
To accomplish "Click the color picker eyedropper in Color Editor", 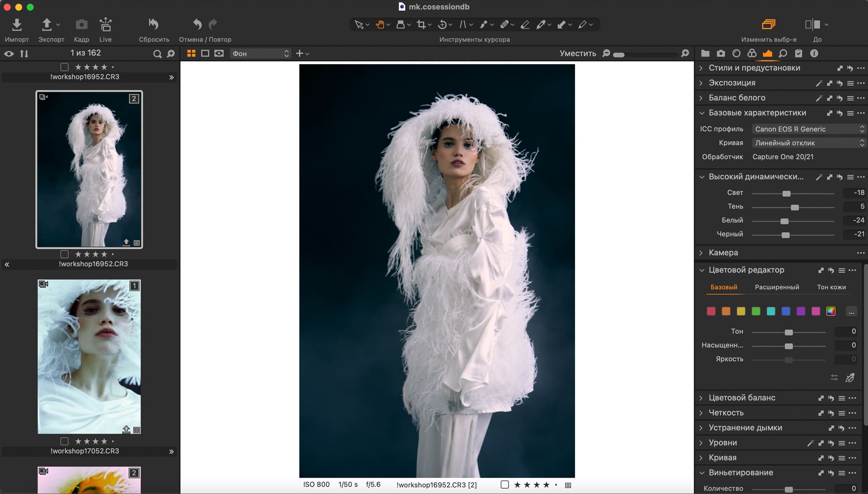I will (850, 378).
